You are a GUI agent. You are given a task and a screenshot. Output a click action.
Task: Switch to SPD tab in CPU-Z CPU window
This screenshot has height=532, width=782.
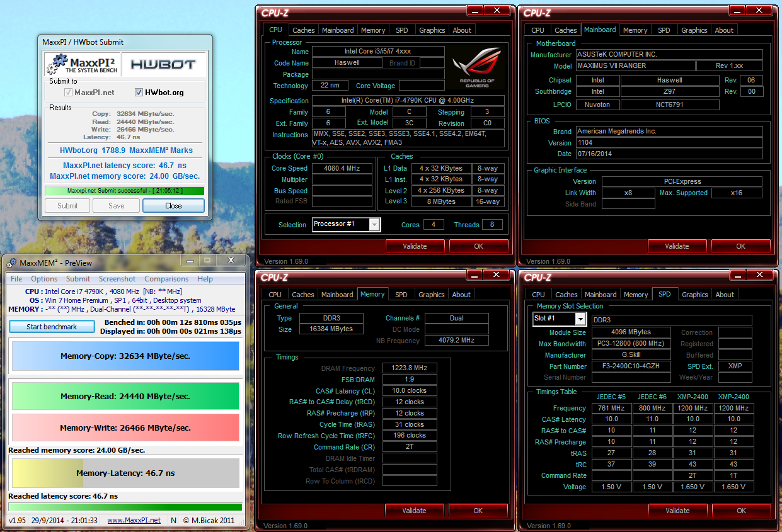[x=402, y=30]
